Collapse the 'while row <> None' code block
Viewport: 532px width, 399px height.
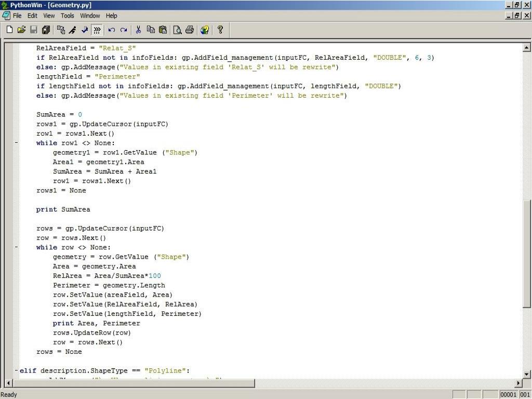(16, 247)
